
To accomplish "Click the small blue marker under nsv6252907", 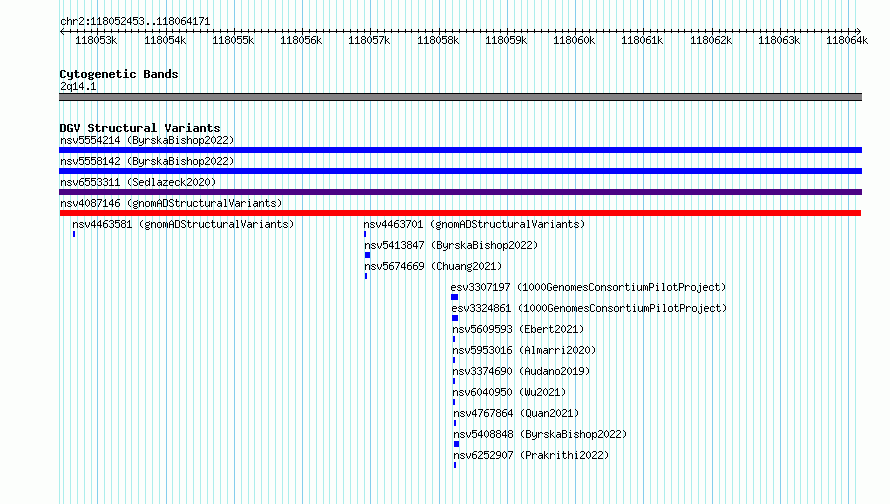I will [455, 465].
